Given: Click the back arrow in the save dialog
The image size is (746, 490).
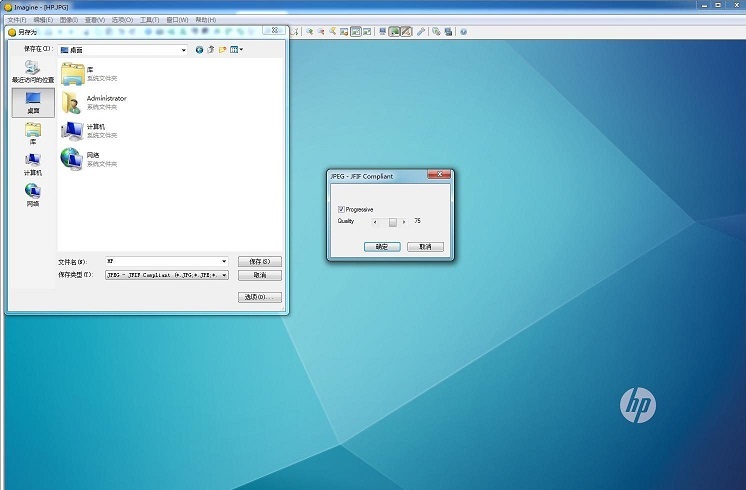Looking at the screenshot, I should (199, 49).
